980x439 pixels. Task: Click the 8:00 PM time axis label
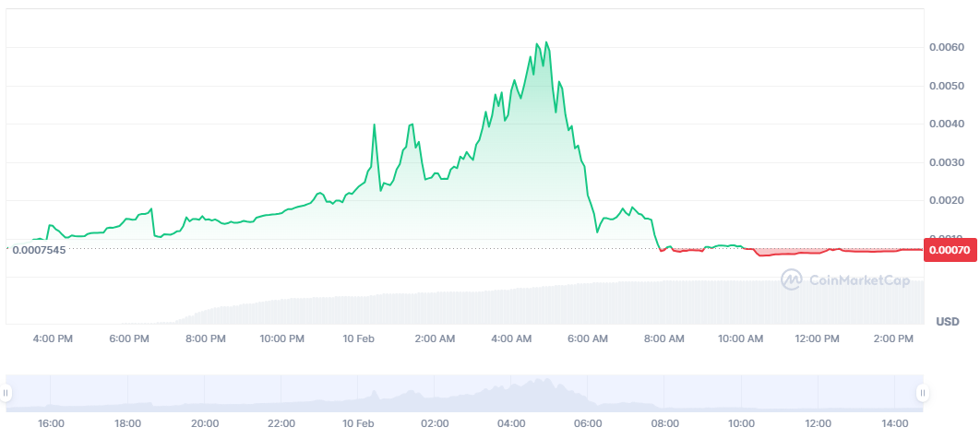tap(205, 339)
